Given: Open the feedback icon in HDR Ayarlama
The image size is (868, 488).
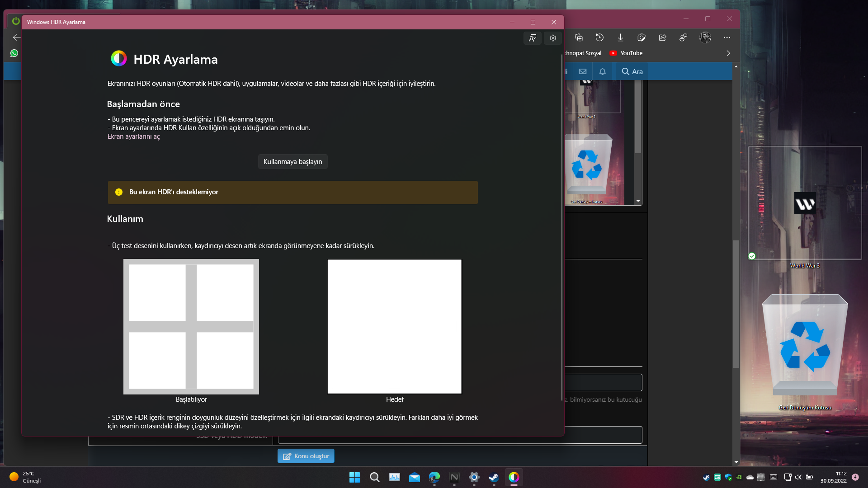Looking at the screenshot, I should 533,38.
